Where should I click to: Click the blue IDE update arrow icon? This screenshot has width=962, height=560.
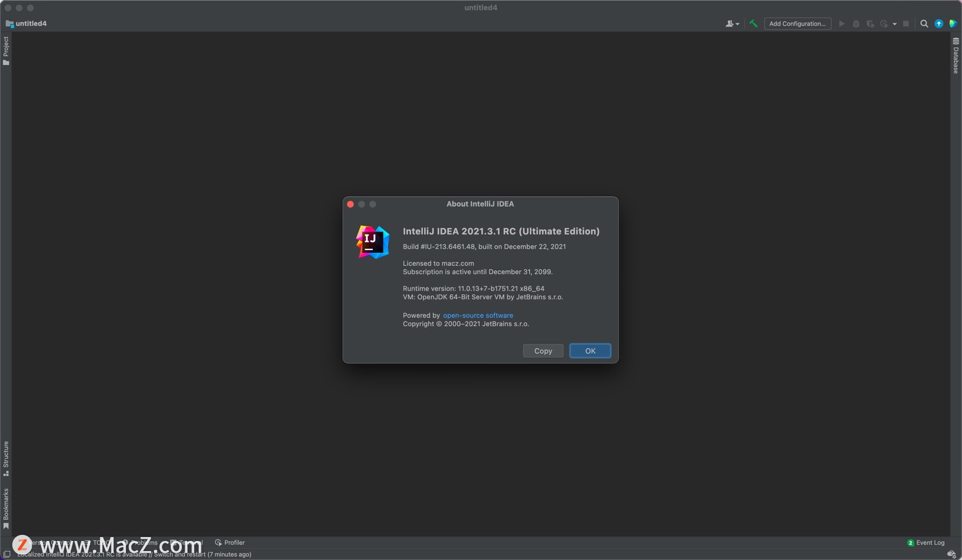click(938, 23)
